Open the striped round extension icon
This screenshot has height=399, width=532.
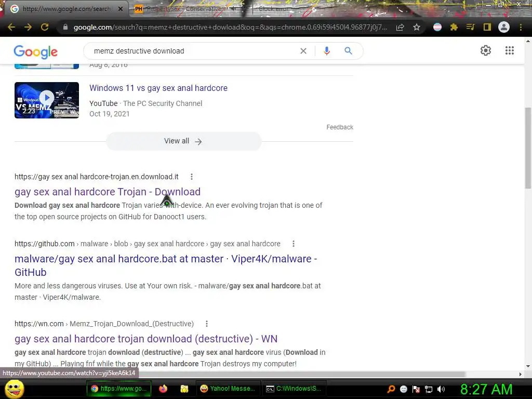tap(437, 27)
